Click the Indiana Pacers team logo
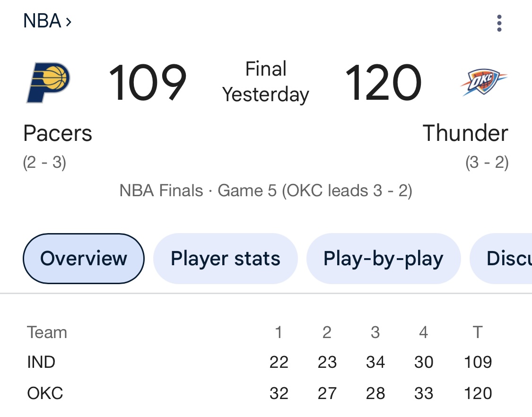Viewport: 532px width, 417px height. 48,82
